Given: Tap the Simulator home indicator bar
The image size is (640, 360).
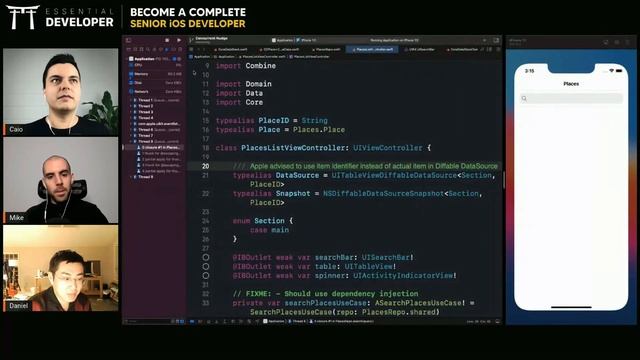Looking at the screenshot, I should click(571, 307).
